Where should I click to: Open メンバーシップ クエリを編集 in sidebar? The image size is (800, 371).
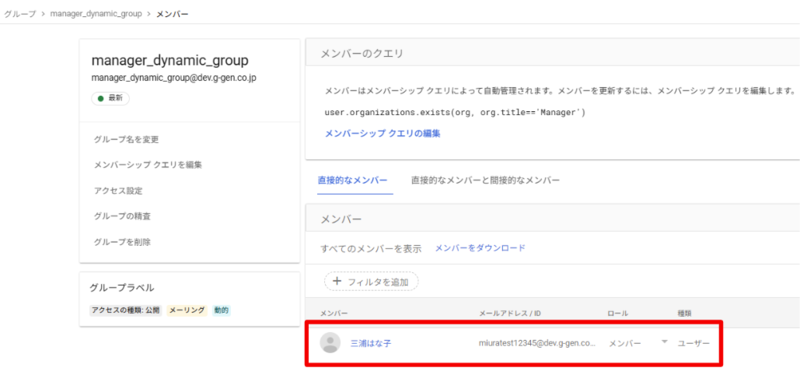pos(148,165)
